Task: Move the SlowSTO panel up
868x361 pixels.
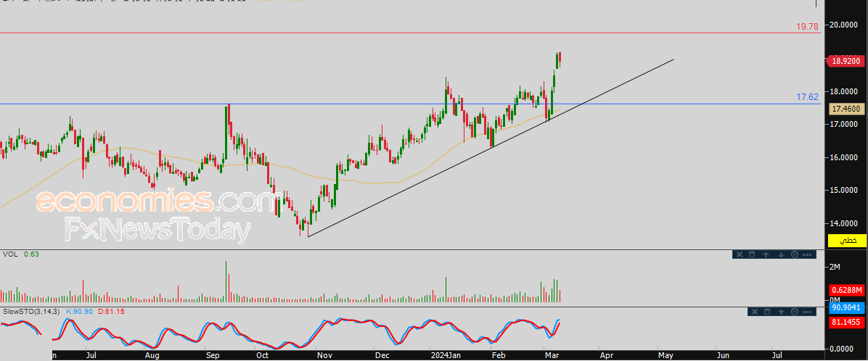Action: 781,312
